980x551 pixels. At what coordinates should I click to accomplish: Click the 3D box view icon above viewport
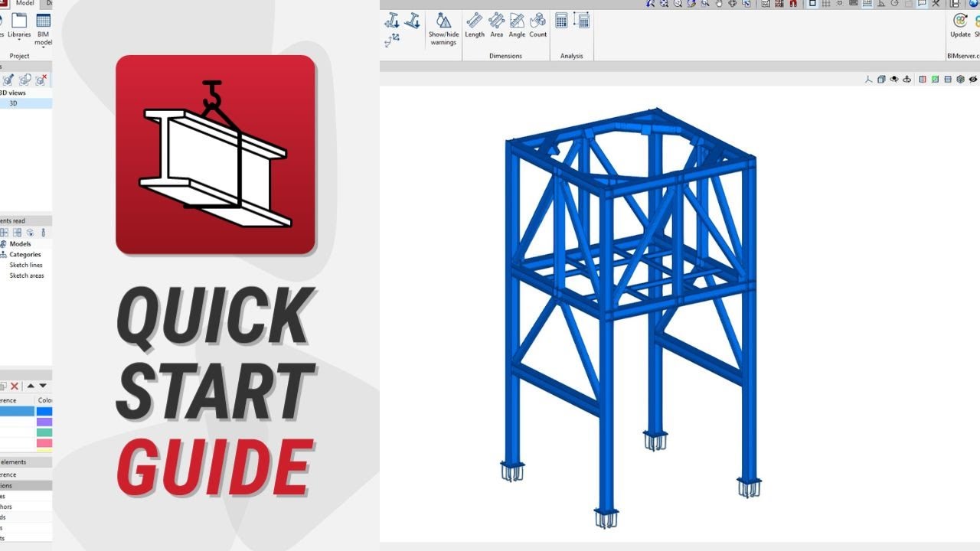point(881,79)
